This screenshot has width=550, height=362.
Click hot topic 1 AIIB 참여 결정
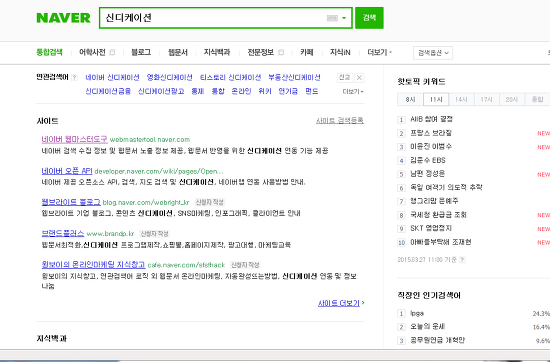[x=431, y=119]
